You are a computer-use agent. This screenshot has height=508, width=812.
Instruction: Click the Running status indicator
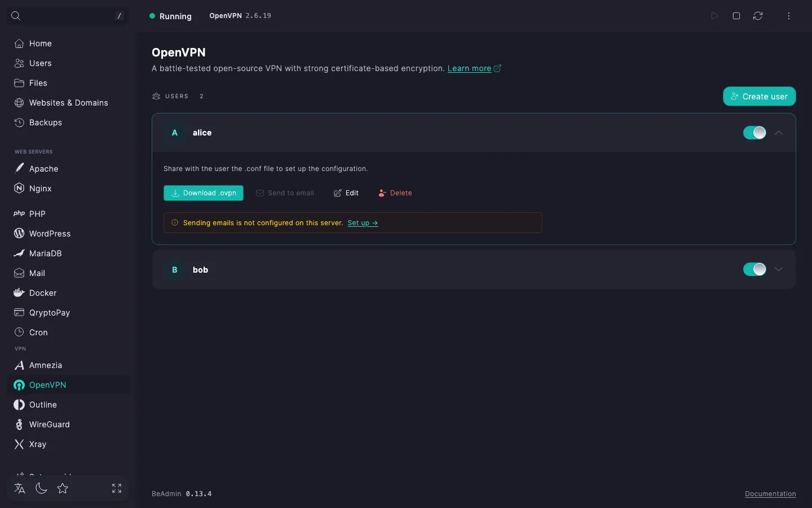[x=170, y=16]
